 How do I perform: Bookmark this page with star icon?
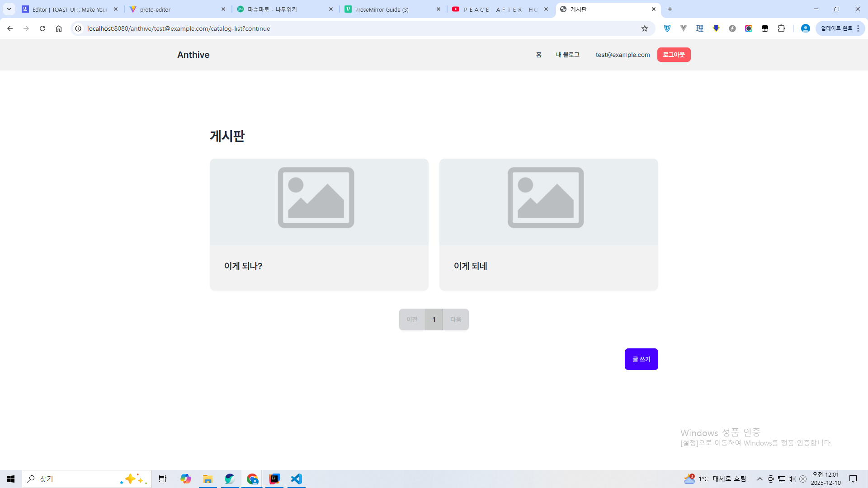click(x=645, y=28)
